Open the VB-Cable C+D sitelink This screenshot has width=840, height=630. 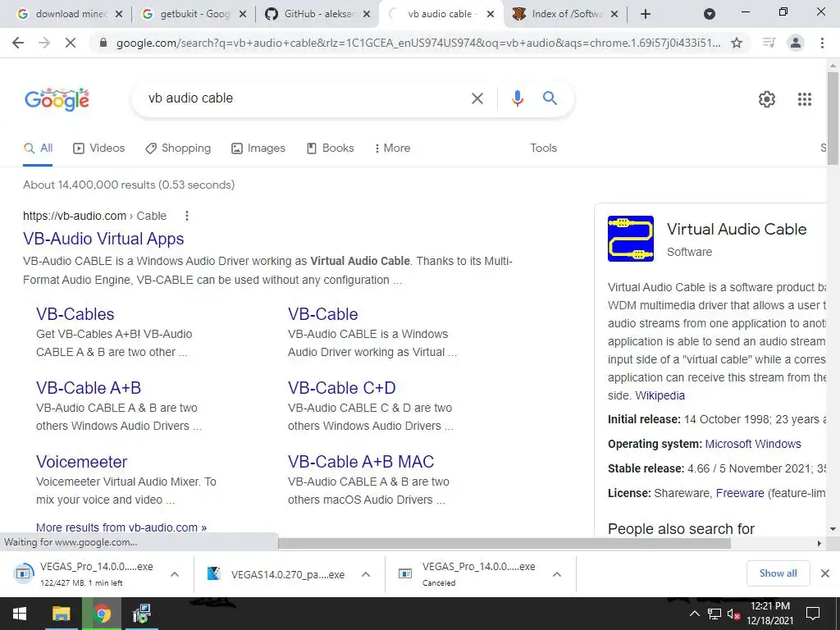(x=342, y=388)
